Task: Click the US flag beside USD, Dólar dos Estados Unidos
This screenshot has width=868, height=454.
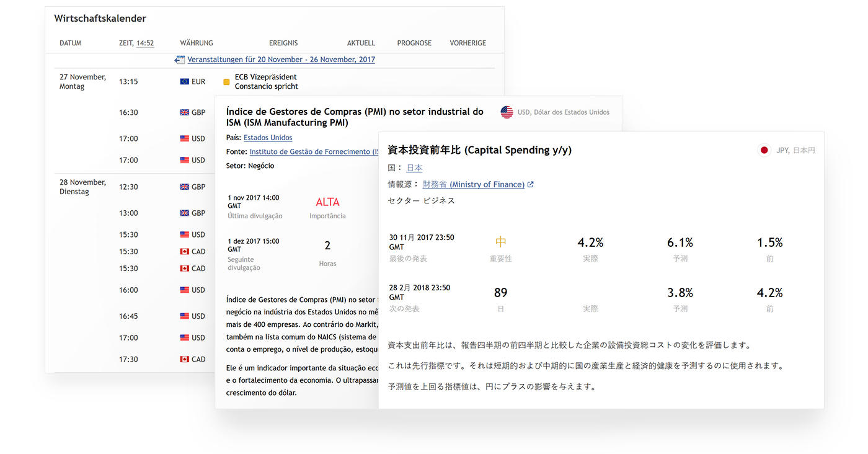Action: pyautogui.click(x=507, y=112)
